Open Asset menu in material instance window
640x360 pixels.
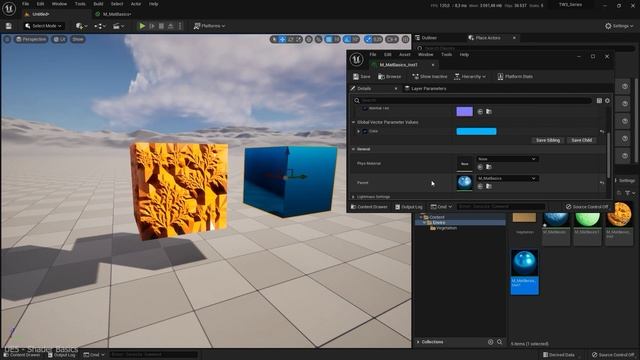(x=404, y=54)
